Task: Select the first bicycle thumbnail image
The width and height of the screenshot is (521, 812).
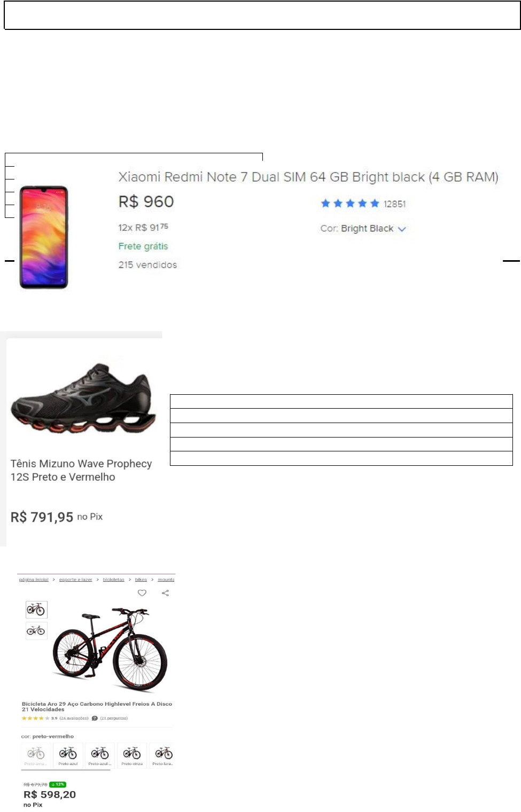Action: pyautogui.click(x=36, y=610)
